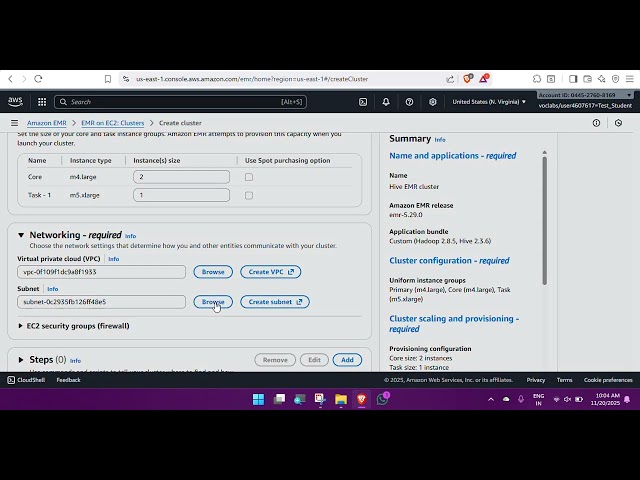Open the taskbar clock and date
Viewport: 640px width, 480px height.
[605, 399]
